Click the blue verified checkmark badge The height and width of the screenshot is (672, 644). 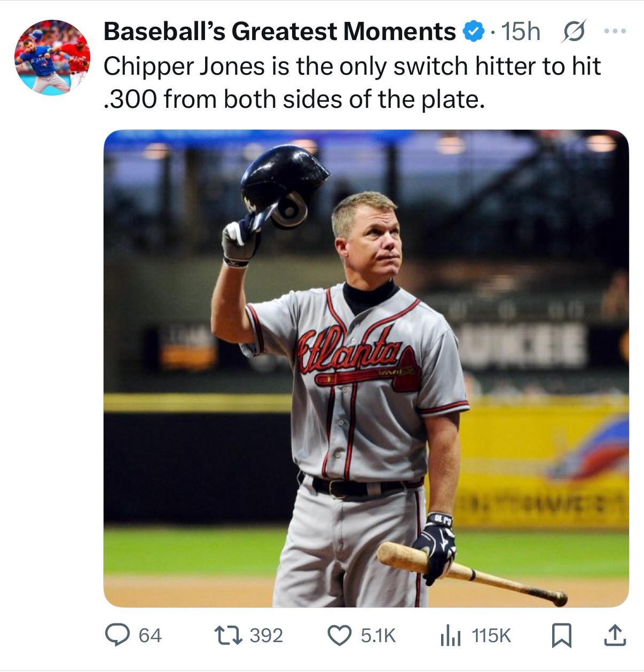472,32
